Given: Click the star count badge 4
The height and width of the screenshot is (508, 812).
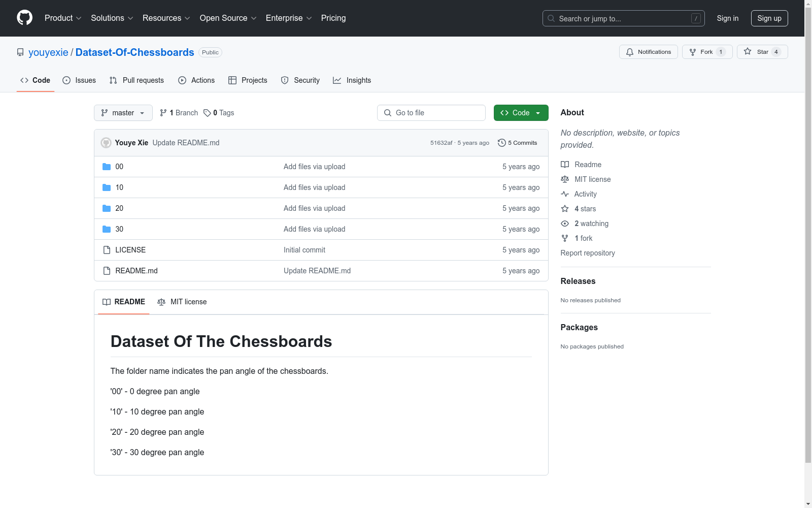Looking at the screenshot, I should 776,52.
